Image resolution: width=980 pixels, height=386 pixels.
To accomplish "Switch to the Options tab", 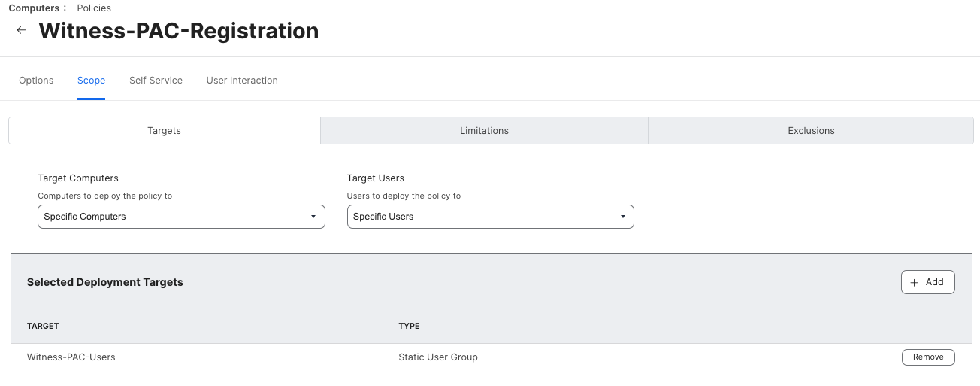I will (36, 81).
